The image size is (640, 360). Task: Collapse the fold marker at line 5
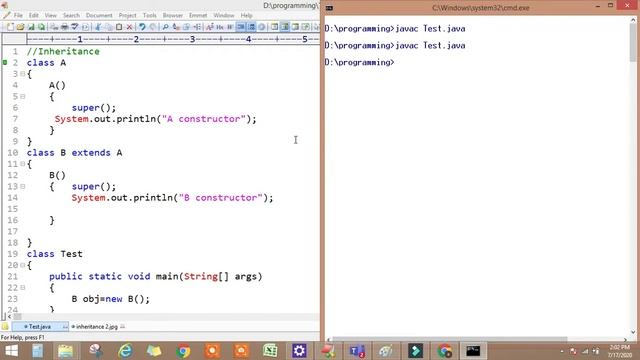click(x=23, y=96)
